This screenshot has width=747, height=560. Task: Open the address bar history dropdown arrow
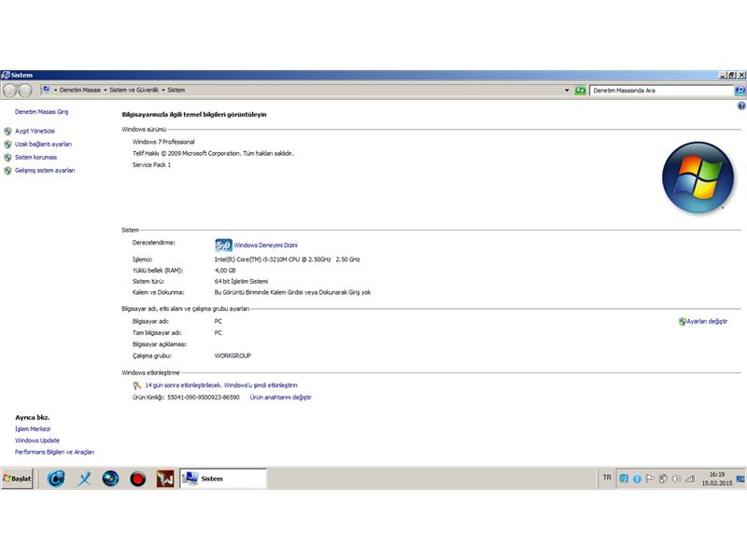(567, 90)
